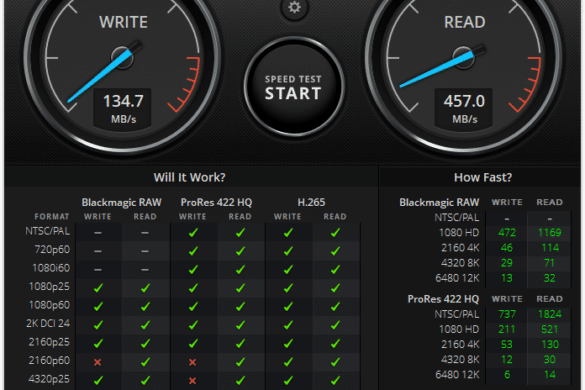Select the 4320p25 format row label
The width and height of the screenshot is (585, 390).
(49, 379)
